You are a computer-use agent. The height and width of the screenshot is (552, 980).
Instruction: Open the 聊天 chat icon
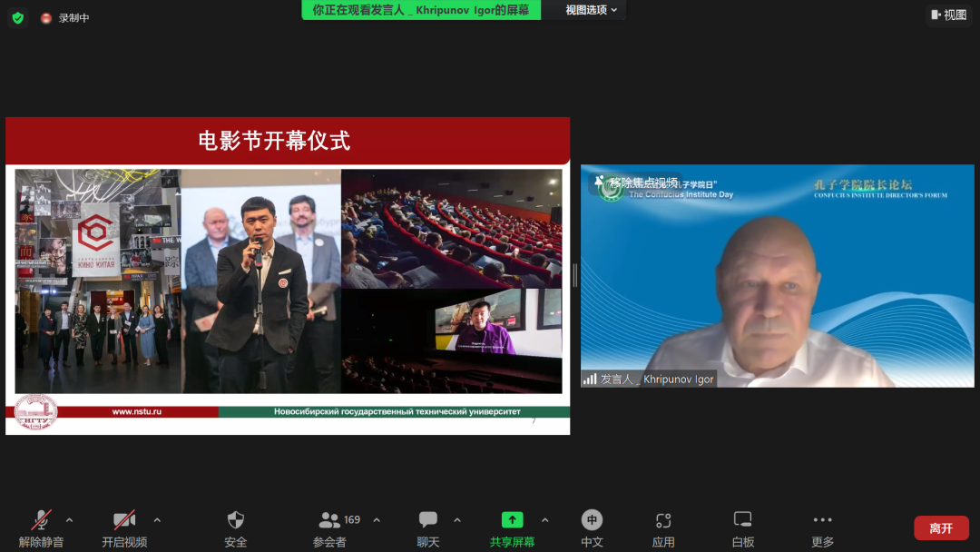(428, 519)
